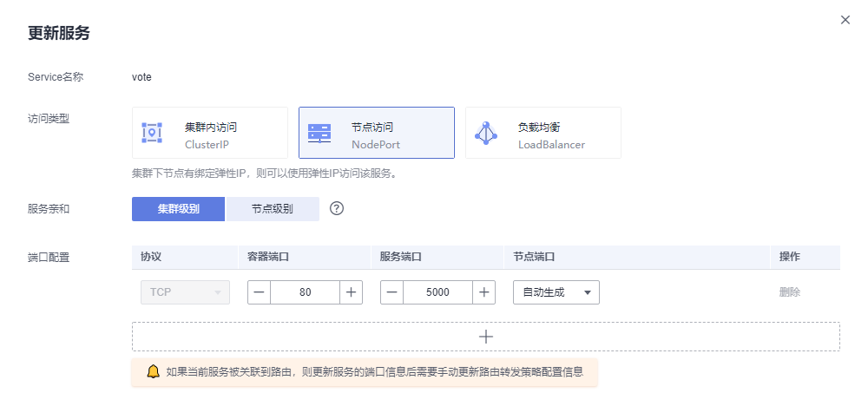
Task: Click the NodePort server icon
Action: (x=319, y=133)
